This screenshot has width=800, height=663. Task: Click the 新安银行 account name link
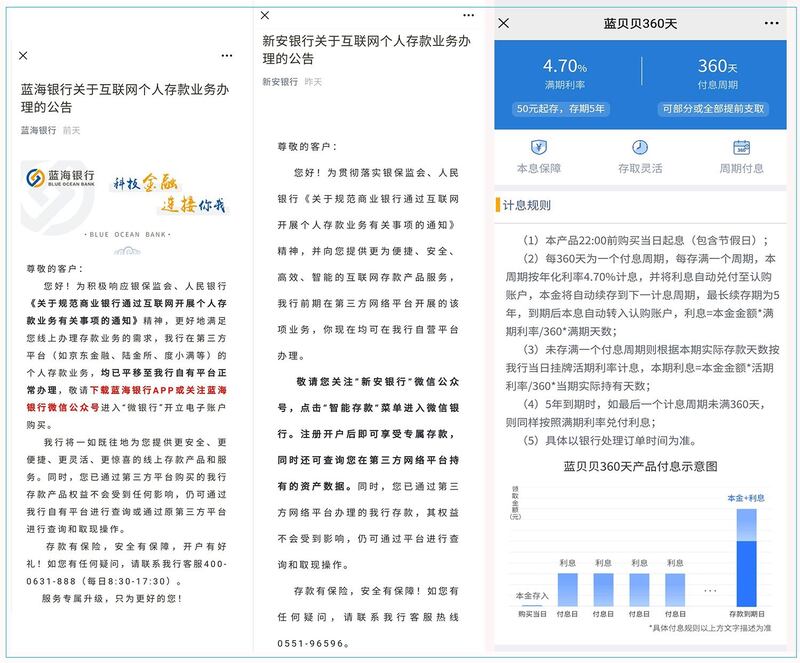coord(280,82)
